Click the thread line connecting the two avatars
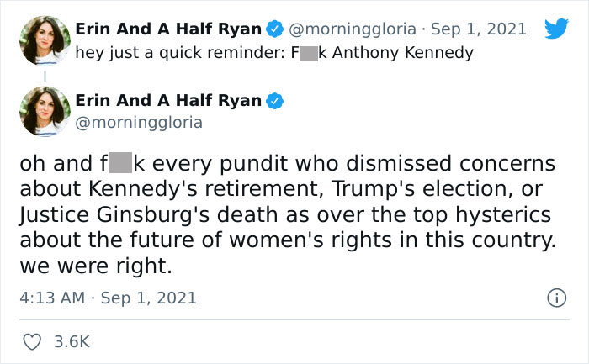589x364 pixels. (39, 74)
